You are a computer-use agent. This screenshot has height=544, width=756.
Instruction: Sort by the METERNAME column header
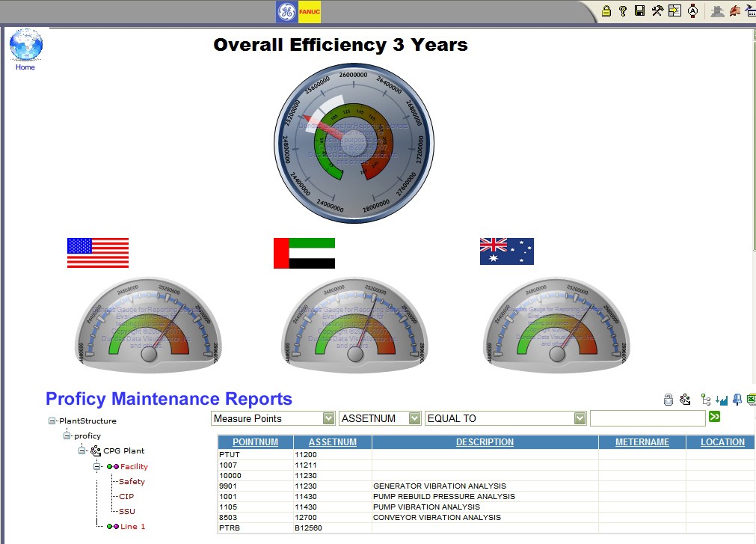click(x=642, y=442)
